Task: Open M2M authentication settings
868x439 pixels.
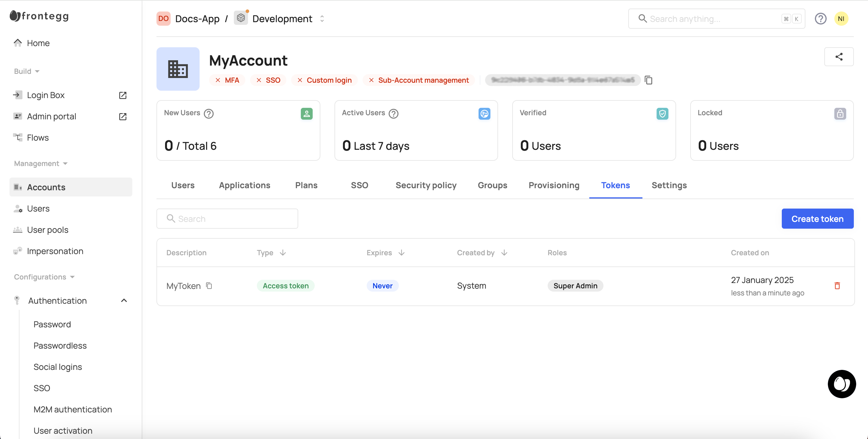Action: 72,409
